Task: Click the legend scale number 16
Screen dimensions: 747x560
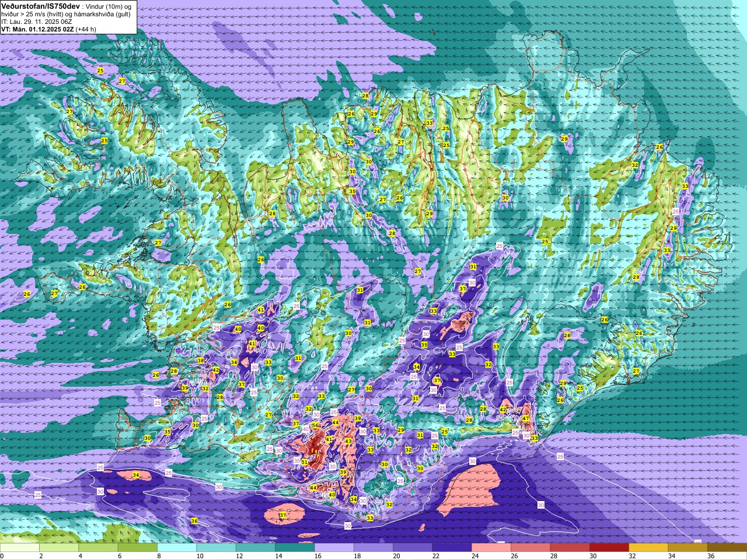Action: (318, 556)
